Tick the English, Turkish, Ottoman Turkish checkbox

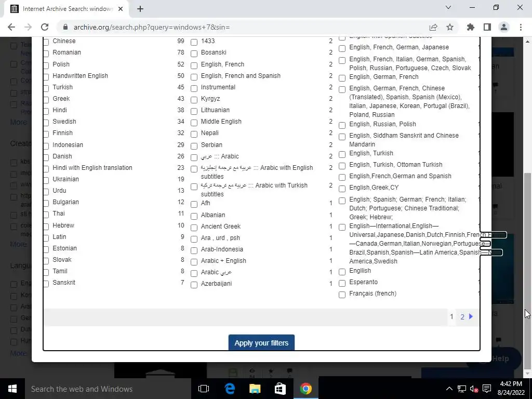tap(342, 166)
